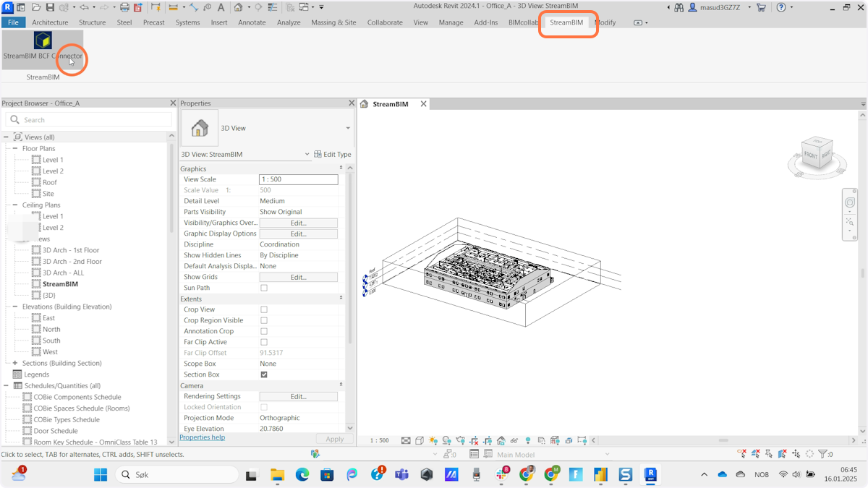
Task: Open the Manage ribbon tab
Action: pyautogui.click(x=451, y=22)
